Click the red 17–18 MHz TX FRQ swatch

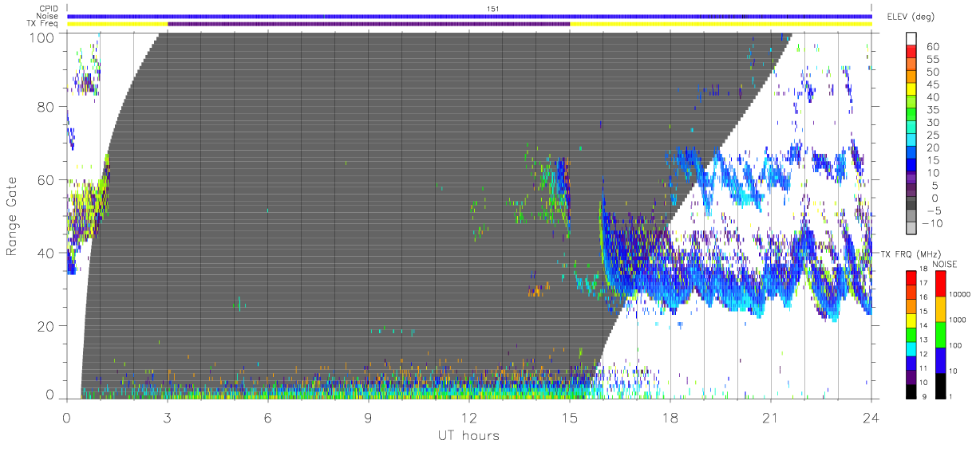(x=911, y=278)
